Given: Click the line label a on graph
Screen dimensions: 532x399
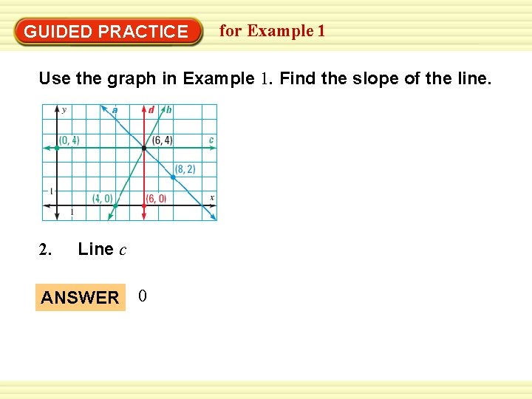Looking at the screenshot, I should (x=115, y=109).
